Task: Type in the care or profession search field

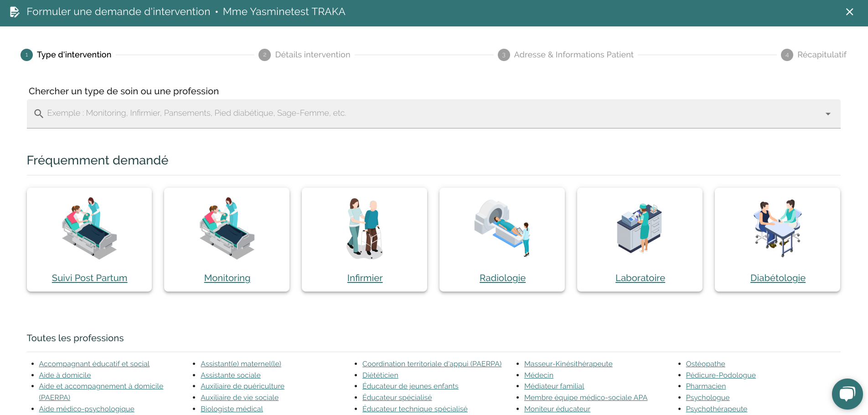Action: pos(410,113)
